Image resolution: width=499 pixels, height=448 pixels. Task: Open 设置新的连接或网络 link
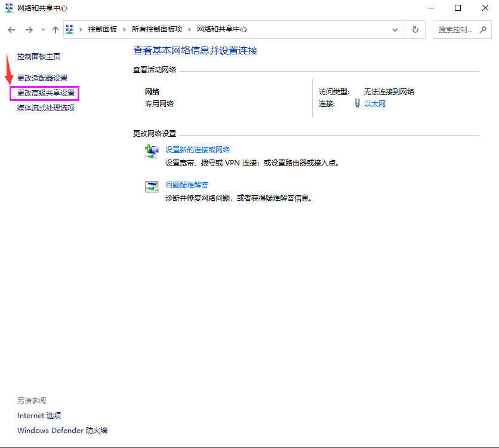point(198,150)
